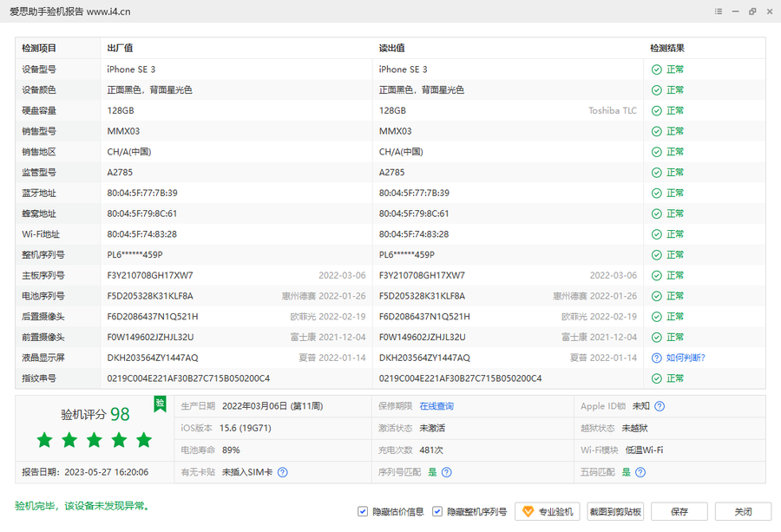This screenshot has height=532, width=781.
Task: Open the list menu icon in title bar
Action: tap(719, 11)
